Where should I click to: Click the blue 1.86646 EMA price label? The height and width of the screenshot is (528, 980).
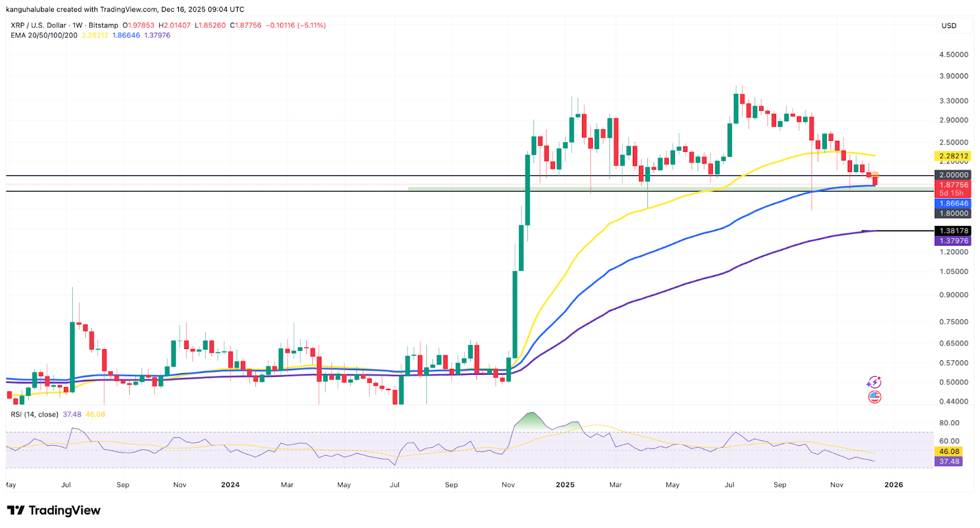(x=954, y=203)
